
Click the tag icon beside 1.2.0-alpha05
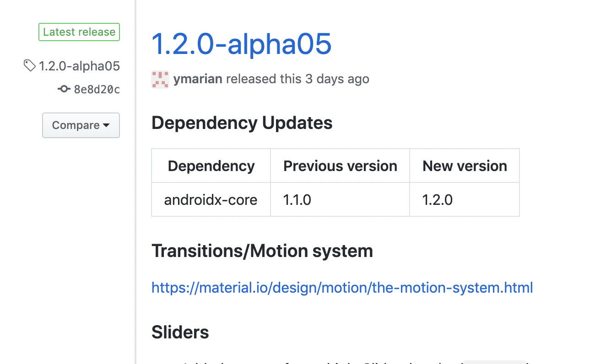point(29,66)
